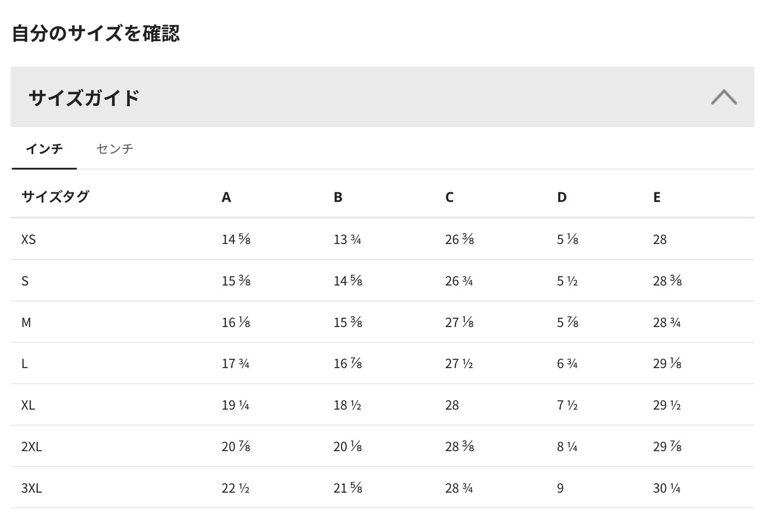The image size is (760, 532).
Task: Click the XL size row label
Action: (x=28, y=405)
